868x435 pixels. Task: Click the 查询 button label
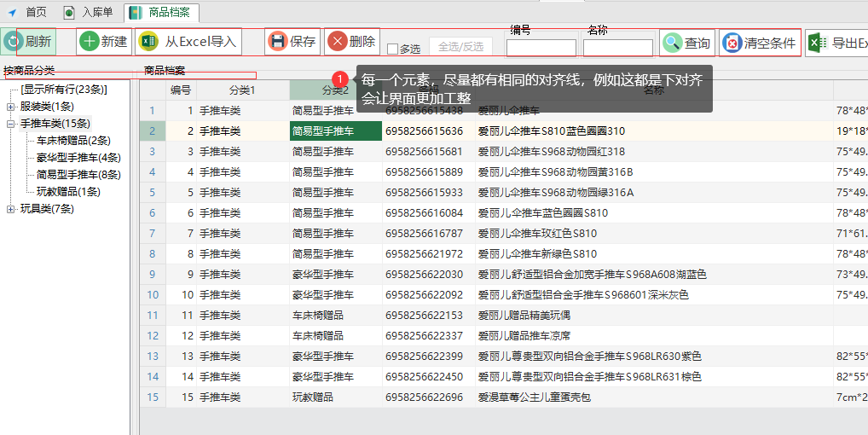click(x=697, y=43)
